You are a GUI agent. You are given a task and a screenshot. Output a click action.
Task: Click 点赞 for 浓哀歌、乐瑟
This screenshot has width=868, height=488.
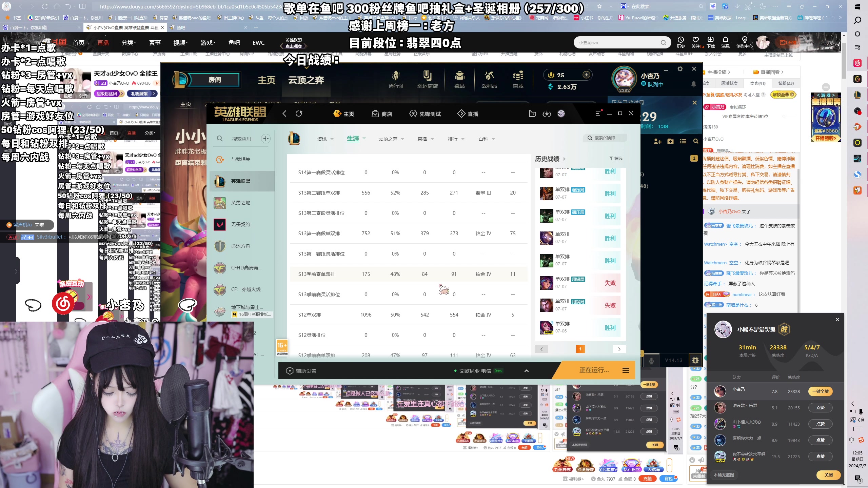(x=820, y=408)
